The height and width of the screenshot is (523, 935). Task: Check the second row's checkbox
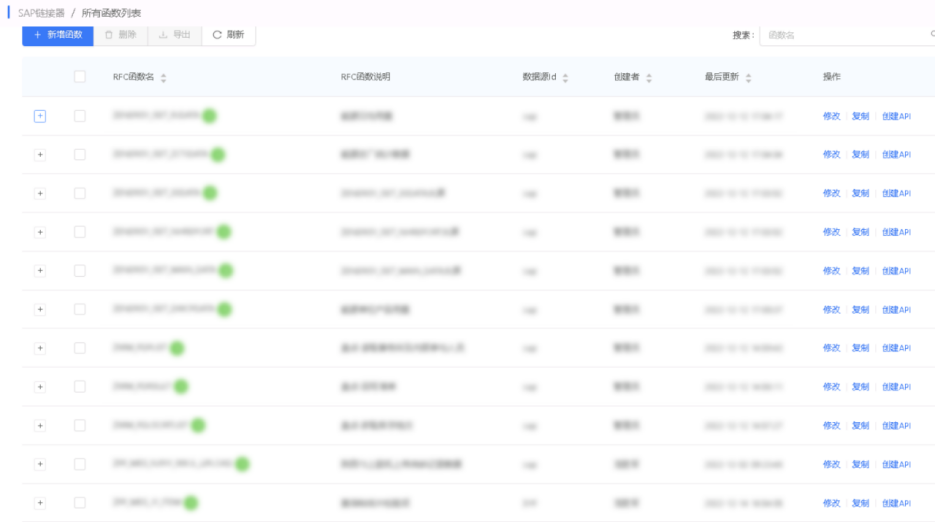coord(80,154)
